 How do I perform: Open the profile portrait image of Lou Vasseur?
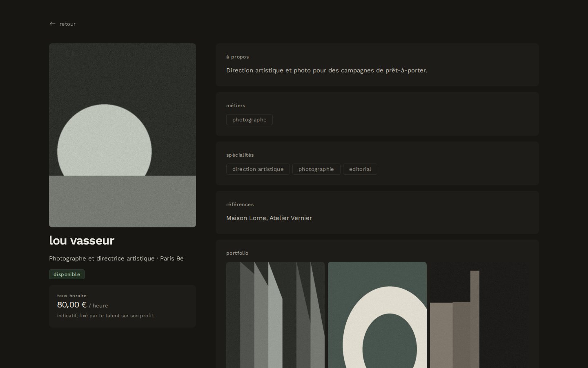point(122,135)
